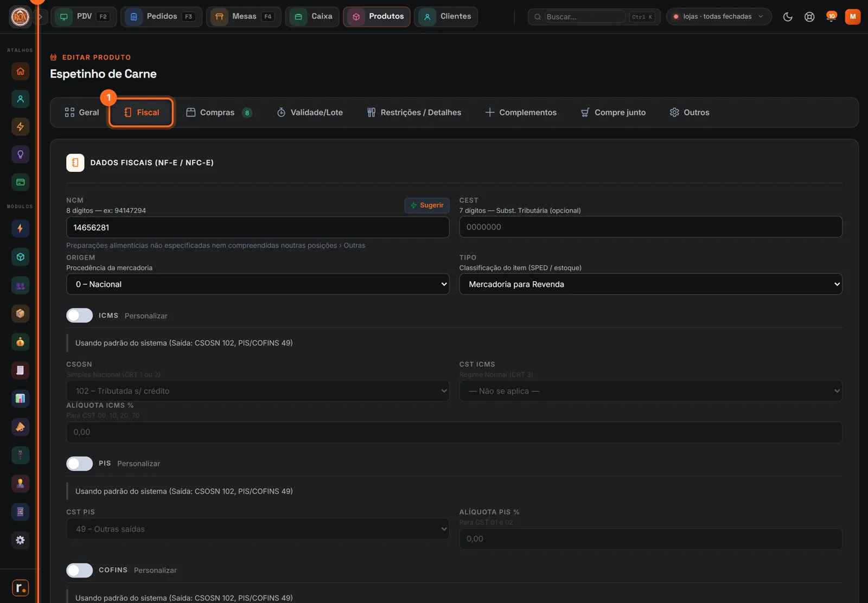Screen dimensions: 868x603
Task: Open the home shortcut icon in sidebar
Action: (20, 71)
